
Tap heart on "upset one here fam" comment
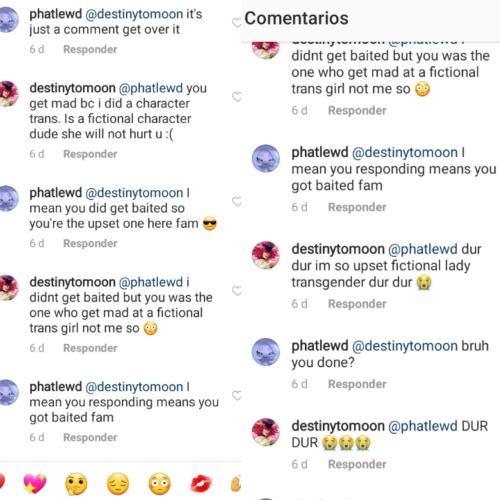point(237,201)
